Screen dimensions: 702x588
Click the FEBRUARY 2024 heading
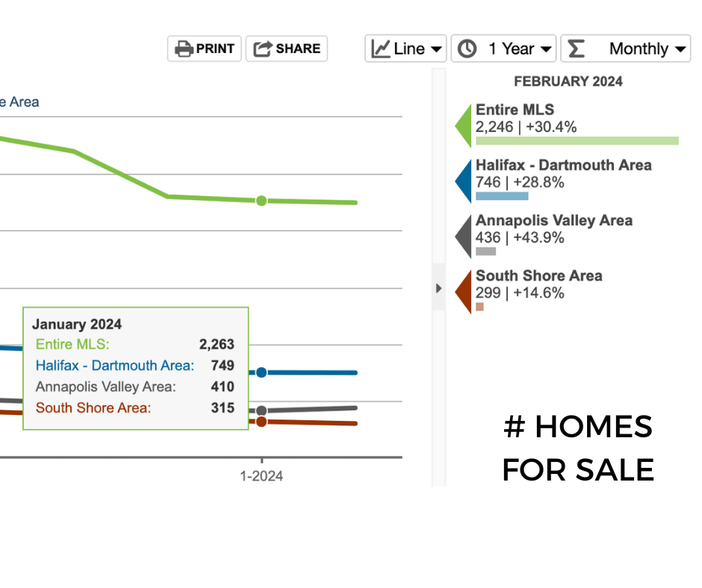tap(568, 81)
